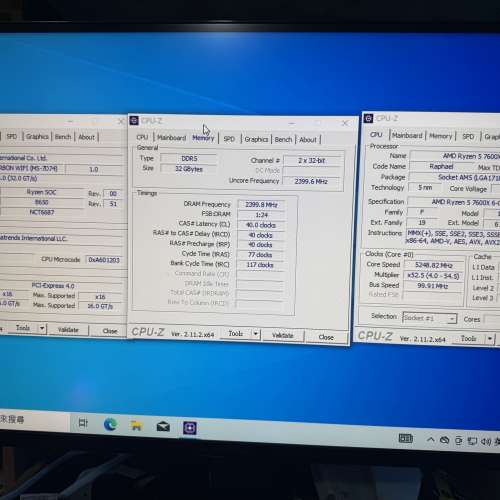Open the volume speaker tray icon
Image resolution: width=500 pixels, height=500 pixels.
point(486,442)
